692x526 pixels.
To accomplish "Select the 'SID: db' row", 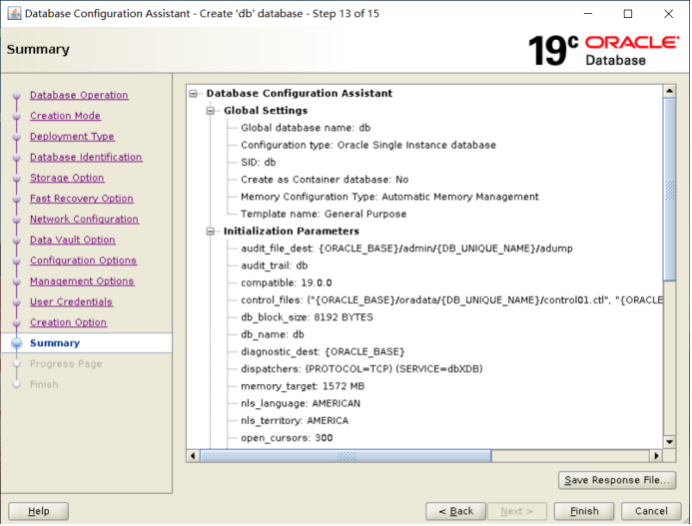I will 258,162.
